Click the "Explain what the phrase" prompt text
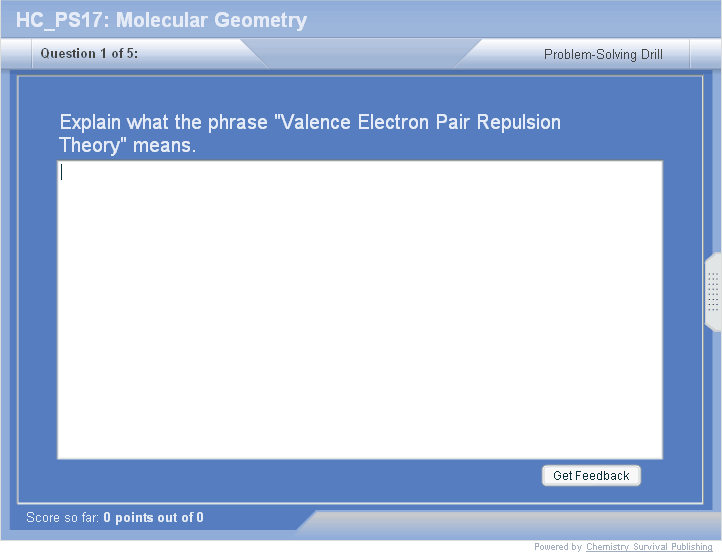Viewport: 722px width, 556px height. coord(164,122)
